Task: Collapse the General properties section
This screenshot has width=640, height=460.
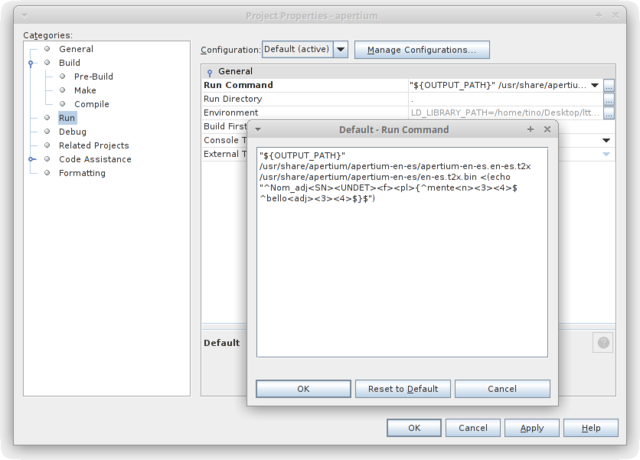Action: (209, 72)
